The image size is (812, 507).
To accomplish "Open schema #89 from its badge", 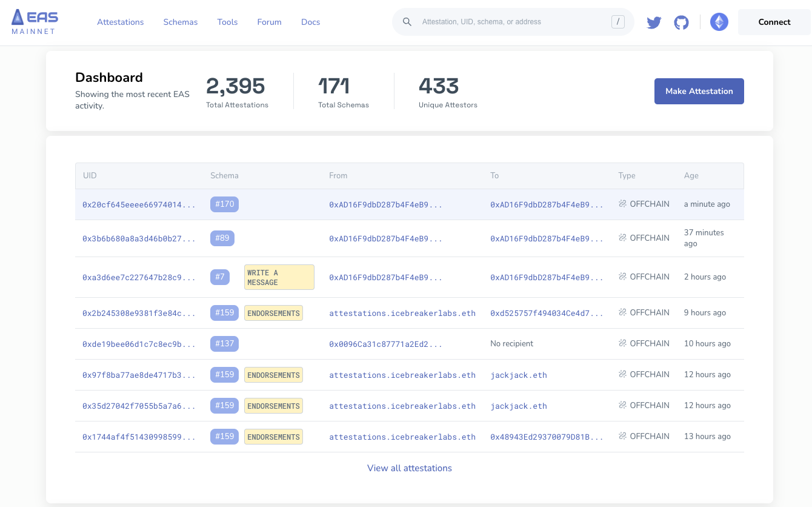I will click(x=222, y=238).
